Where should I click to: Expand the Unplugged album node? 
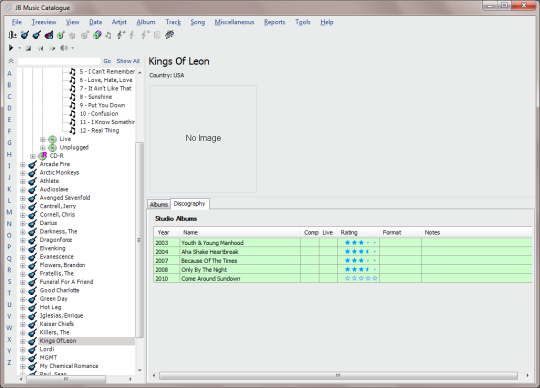[x=42, y=148]
